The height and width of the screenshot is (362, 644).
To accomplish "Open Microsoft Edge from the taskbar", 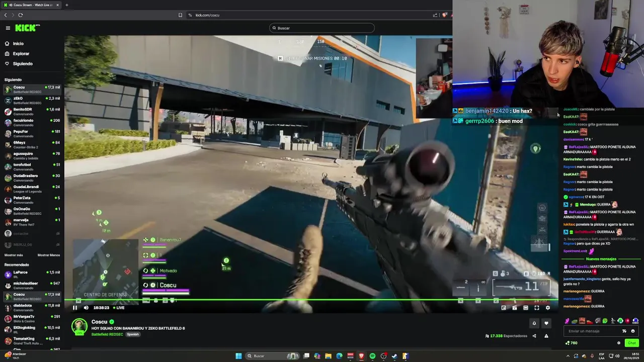I will click(x=339, y=356).
